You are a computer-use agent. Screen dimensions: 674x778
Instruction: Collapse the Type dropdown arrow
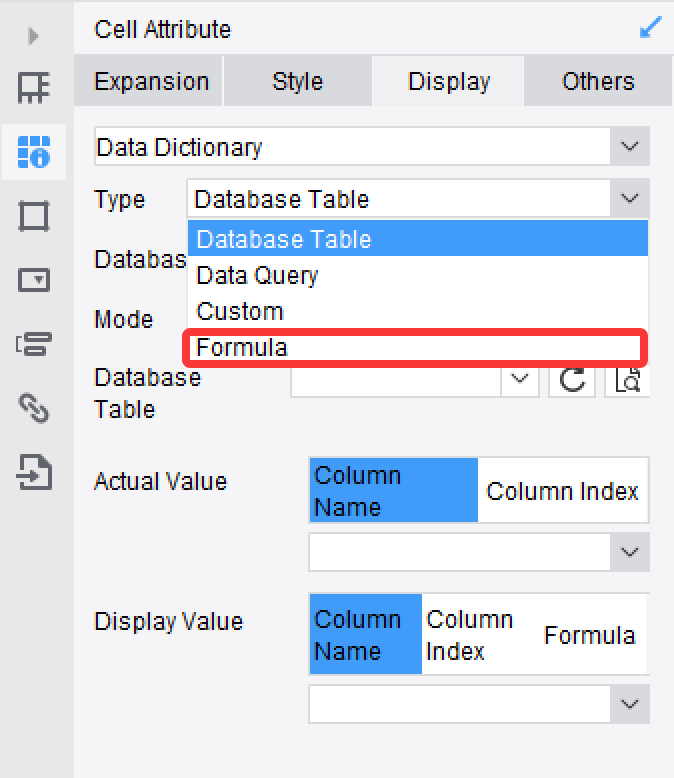click(629, 198)
